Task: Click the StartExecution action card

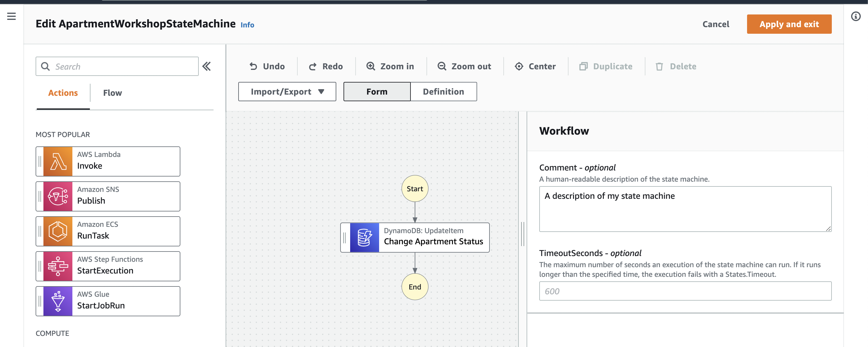Action: click(x=108, y=267)
